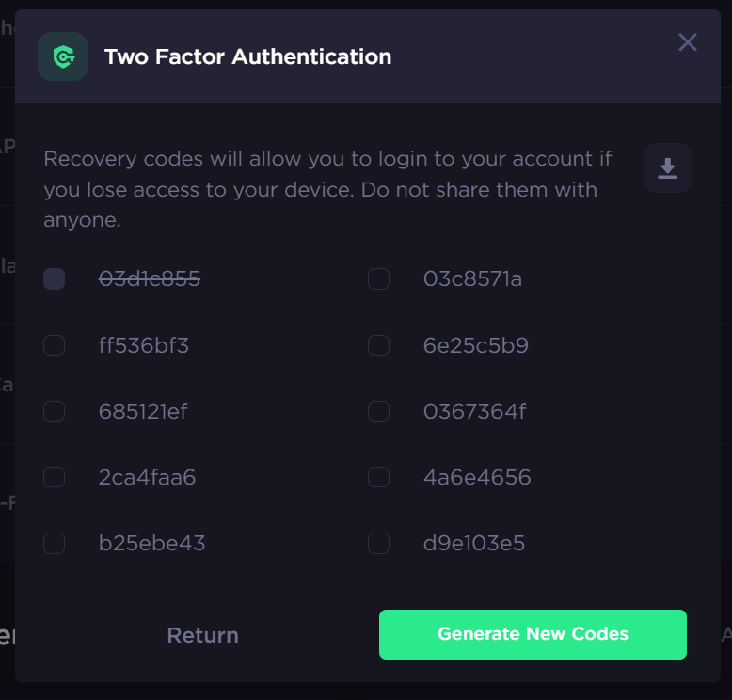Check the box next to d9e103e5
The height and width of the screenshot is (700, 732).
pyautogui.click(x=378, y=543)
